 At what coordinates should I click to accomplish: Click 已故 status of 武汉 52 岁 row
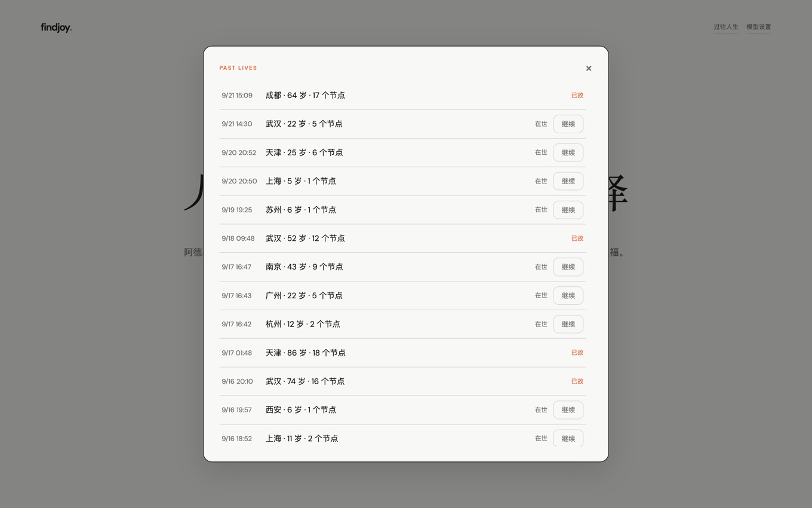coord(577,238)
